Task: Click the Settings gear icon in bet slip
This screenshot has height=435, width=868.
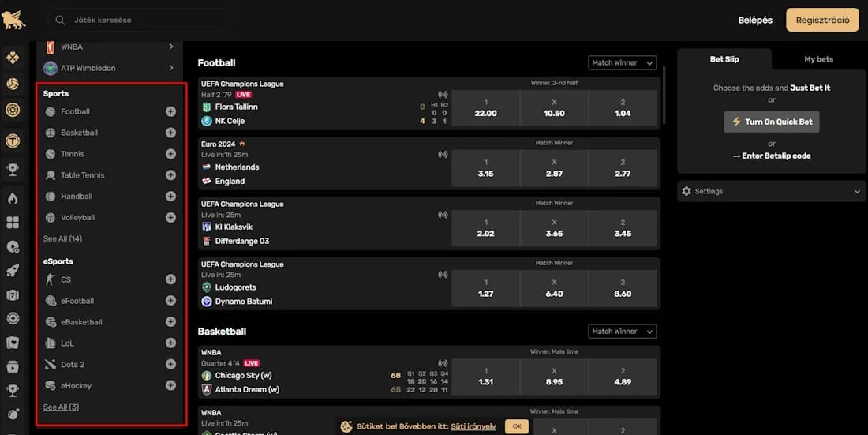Action: [687, 191]
